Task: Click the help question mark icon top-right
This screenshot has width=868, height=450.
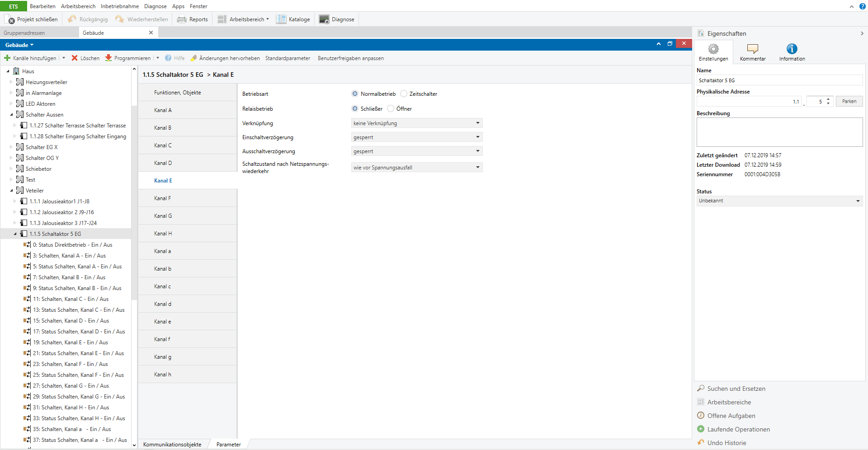Action: point(862,6)
